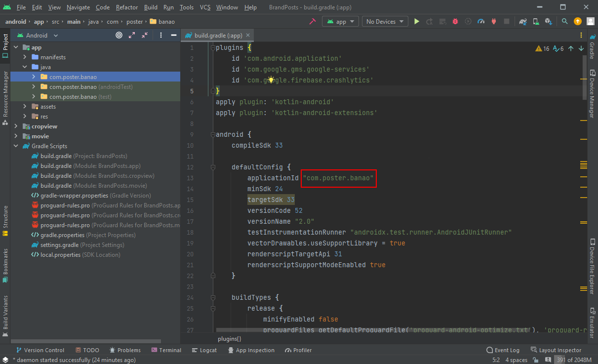
Task: Expand the manifests folder
Action: 25,57
